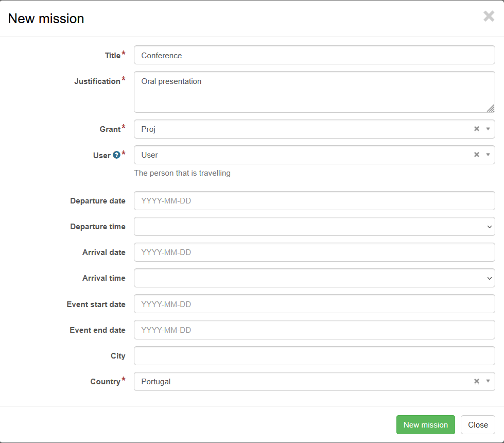
Task: Open the Departure time dropdown
Action: 314,227
